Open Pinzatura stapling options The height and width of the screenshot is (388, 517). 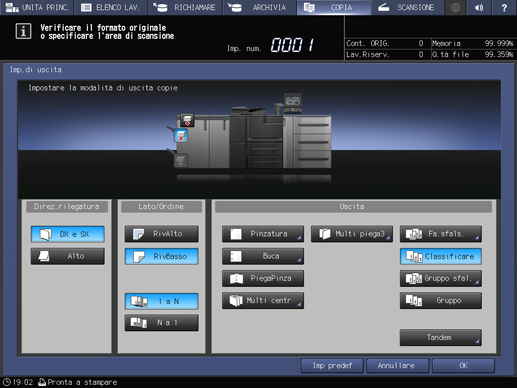pos(263,234)
